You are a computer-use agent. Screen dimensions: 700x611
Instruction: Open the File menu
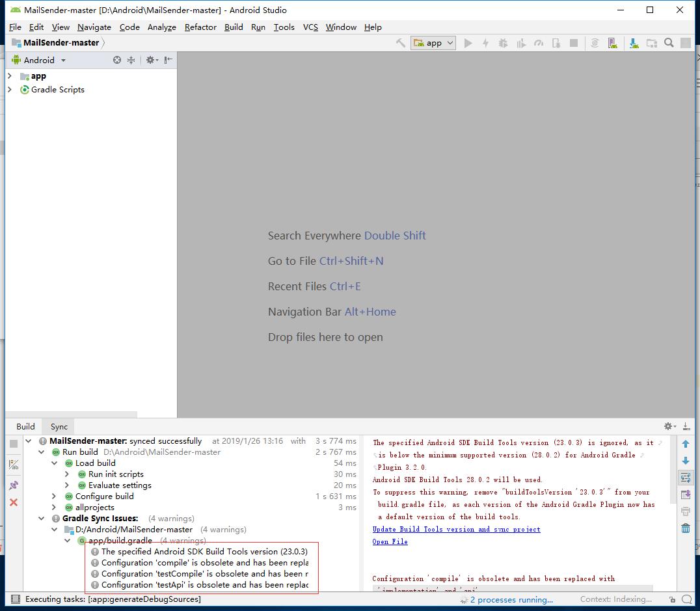(x=15, y=27)
